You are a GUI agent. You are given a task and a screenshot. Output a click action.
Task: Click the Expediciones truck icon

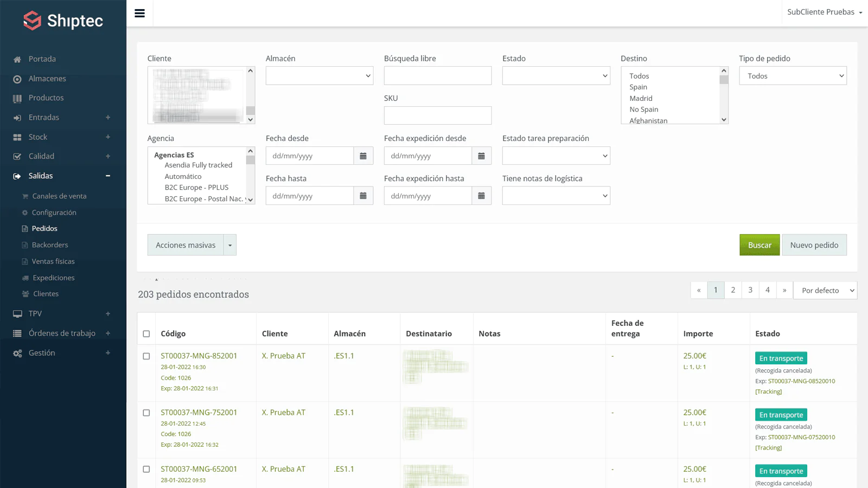pos(25,278)
